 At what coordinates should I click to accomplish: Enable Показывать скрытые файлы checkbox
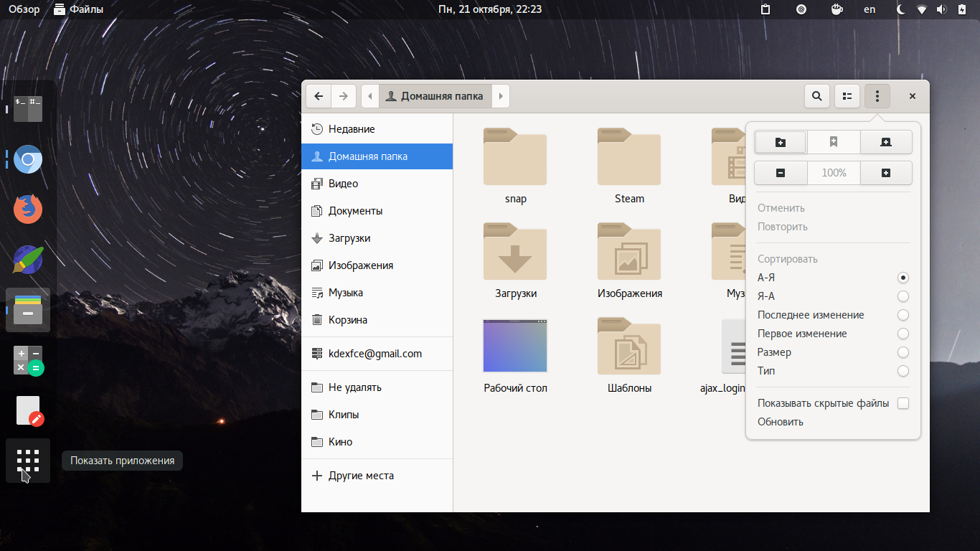[x=903, y=403]
